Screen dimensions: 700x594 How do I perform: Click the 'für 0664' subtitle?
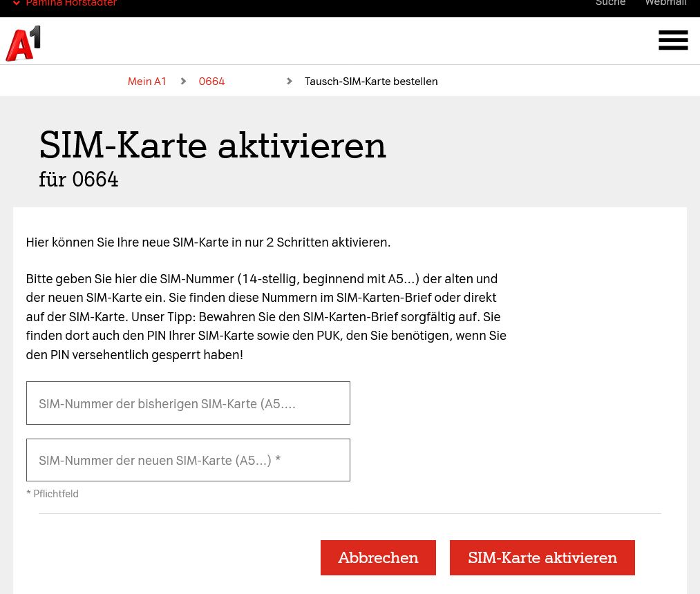[x=79, y=180]
